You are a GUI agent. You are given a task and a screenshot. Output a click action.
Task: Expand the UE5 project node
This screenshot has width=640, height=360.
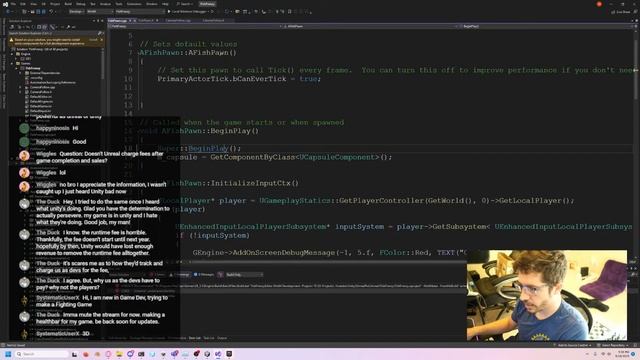pyautogui.click(x=16, y=59)
